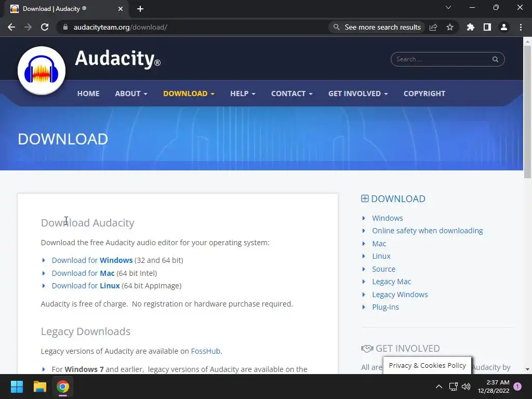
Task: Expand the CONTACT menu
Action: click(292, 94)
